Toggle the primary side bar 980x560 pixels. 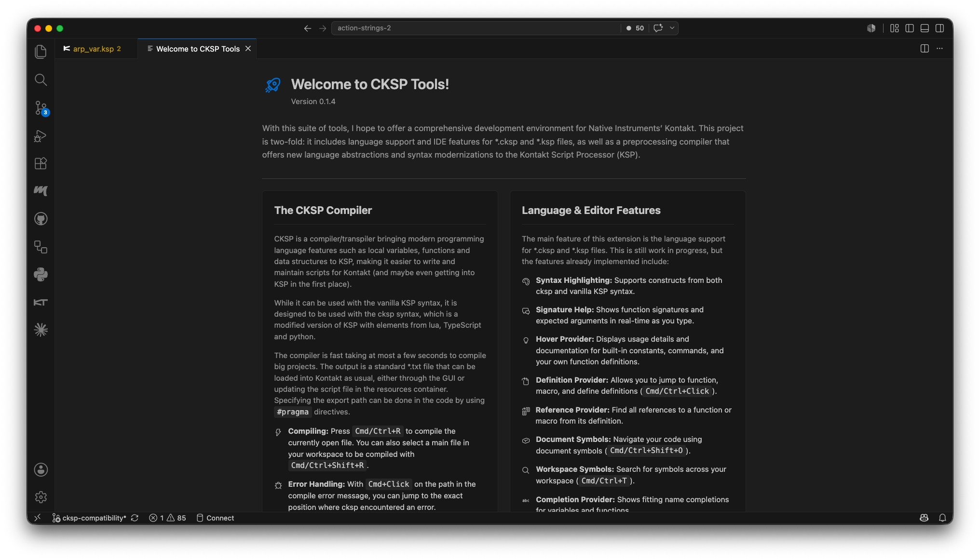[910, 28]
